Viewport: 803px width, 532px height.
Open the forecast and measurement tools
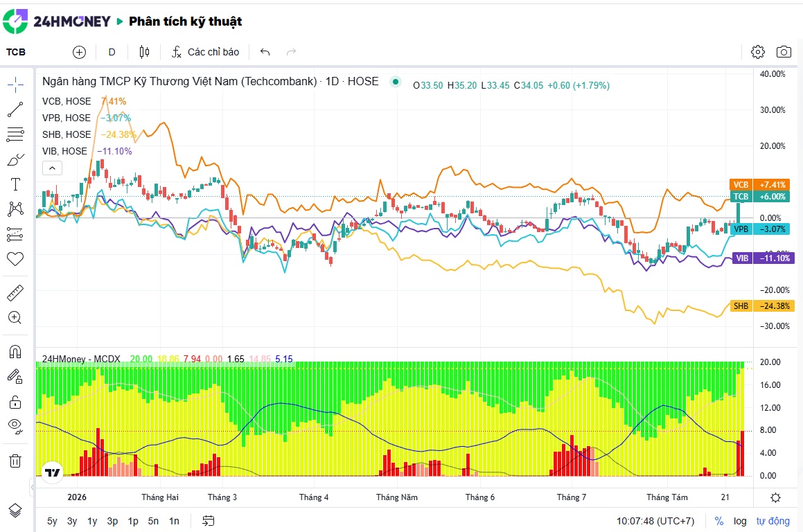(15, 234)
